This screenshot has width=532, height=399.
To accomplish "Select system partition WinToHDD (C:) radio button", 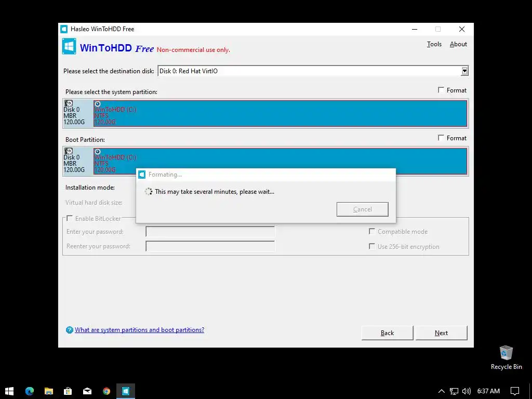I will point(98,104).
